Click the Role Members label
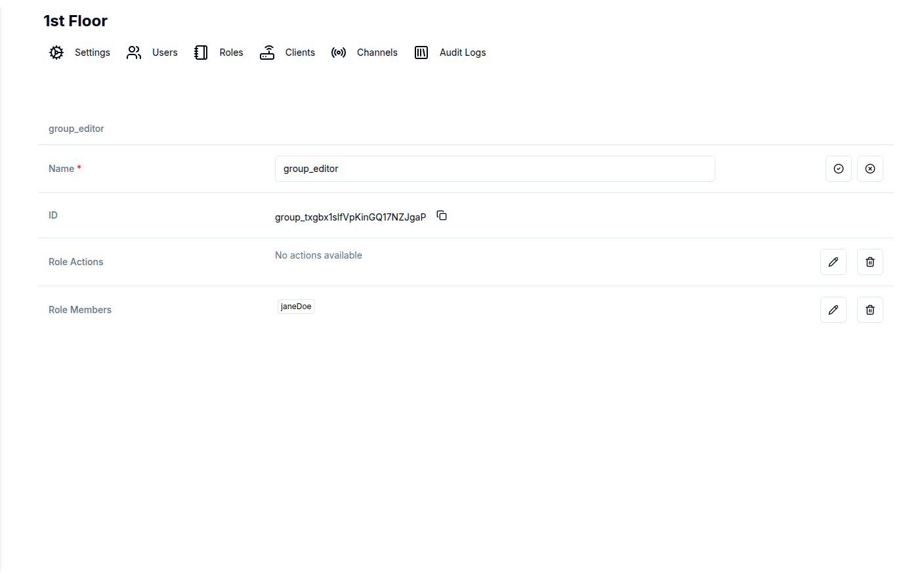Screen dimensions: 924x575 [80, 310]
